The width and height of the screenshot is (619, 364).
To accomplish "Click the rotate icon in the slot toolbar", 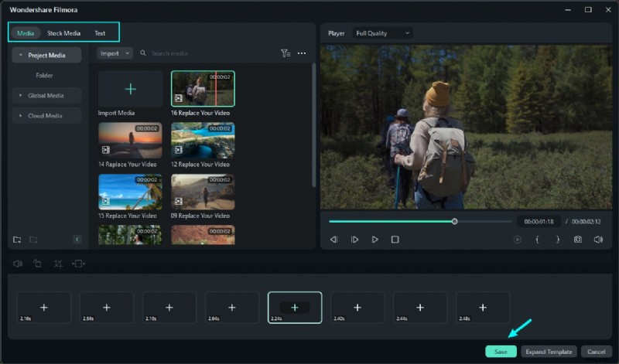I will point(37,264).
